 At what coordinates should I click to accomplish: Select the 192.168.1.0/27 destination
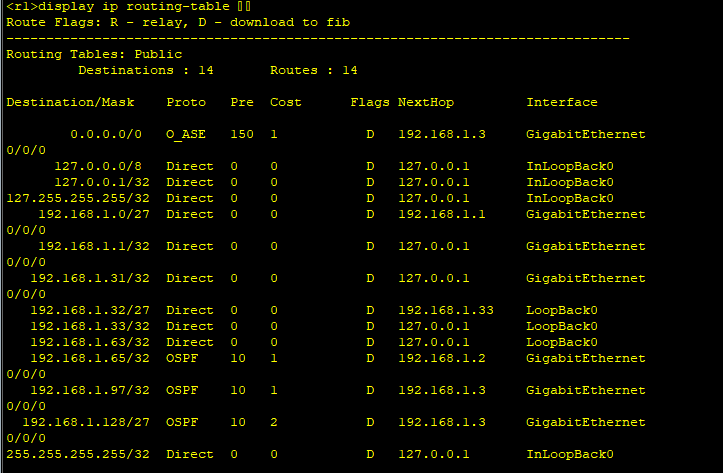(94, 214)
